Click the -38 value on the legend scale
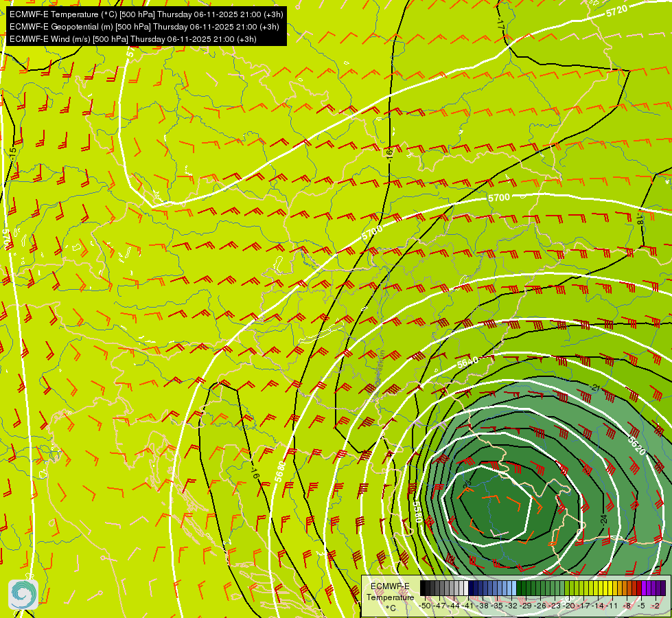The height and width of the screenshot is (618, 672). click(x=482, y=606)
